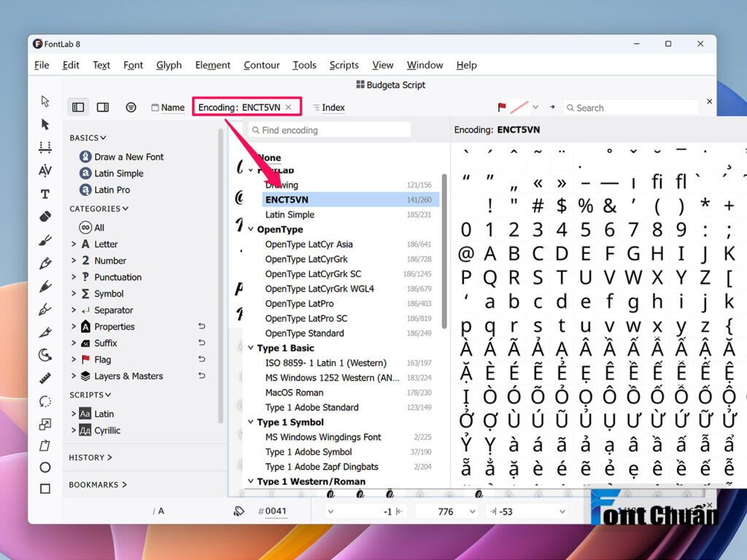Choose Latin Simple in BASICS
Image resolution: width=747 pixels, height=560 pixels.
point(119,174)
